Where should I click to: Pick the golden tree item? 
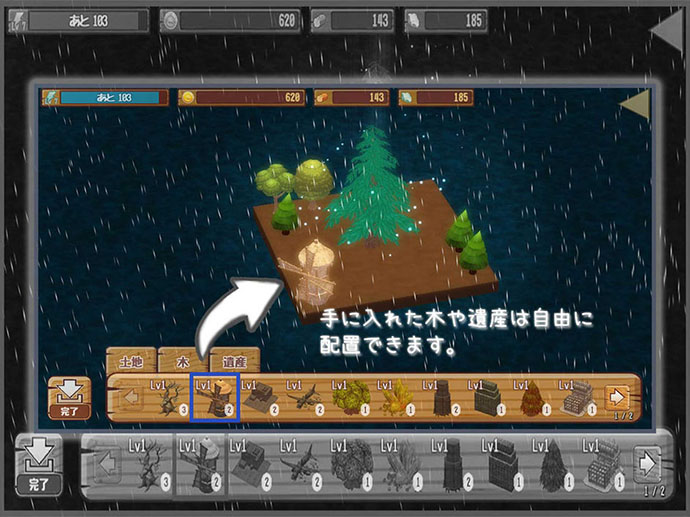click(x=396, y=400)
